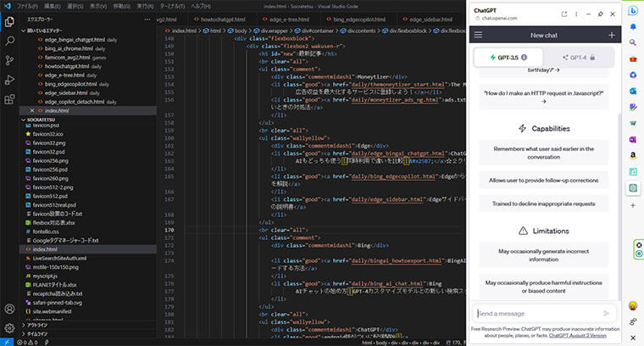This screenshot has height=346, width=644.
Task: Open the div.wrapper breadcrumb dropdown
Action: tap(270, 31)
